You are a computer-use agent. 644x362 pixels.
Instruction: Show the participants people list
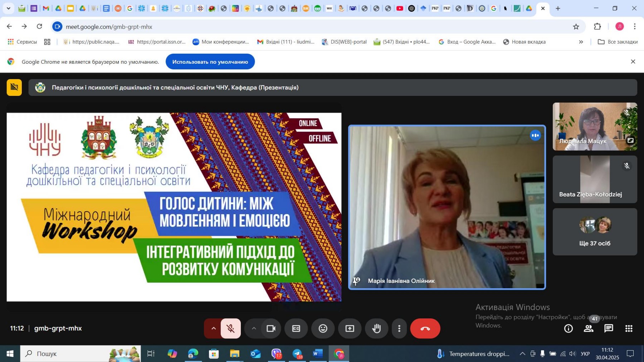(589, 328)
